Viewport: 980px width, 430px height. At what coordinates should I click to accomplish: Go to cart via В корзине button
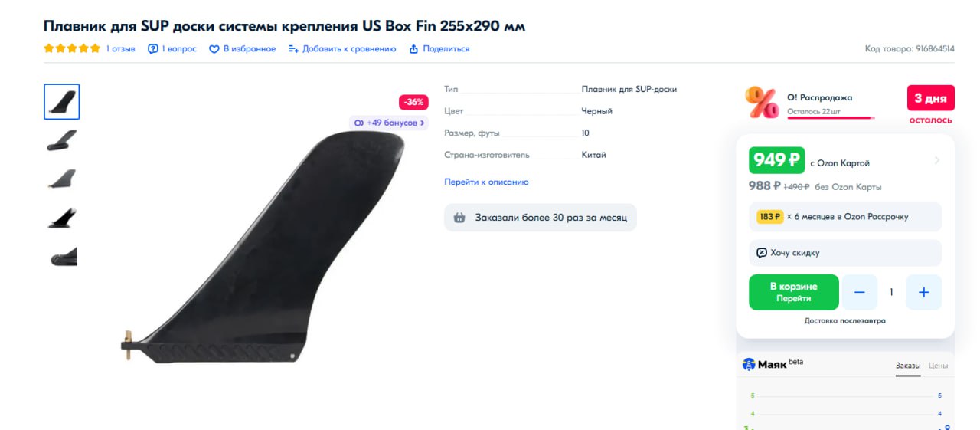click(x=794, y=292)
